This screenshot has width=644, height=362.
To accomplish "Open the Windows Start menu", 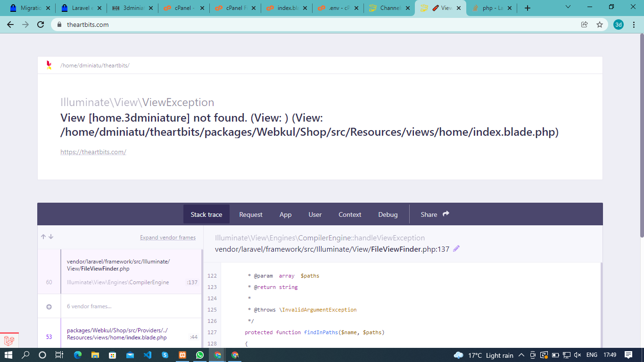I will [x=8, y=355].
